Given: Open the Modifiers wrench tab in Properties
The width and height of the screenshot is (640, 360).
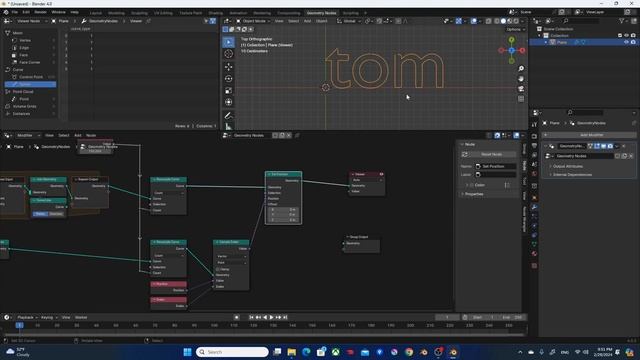Looking at the screenshot, I should 534,207.
